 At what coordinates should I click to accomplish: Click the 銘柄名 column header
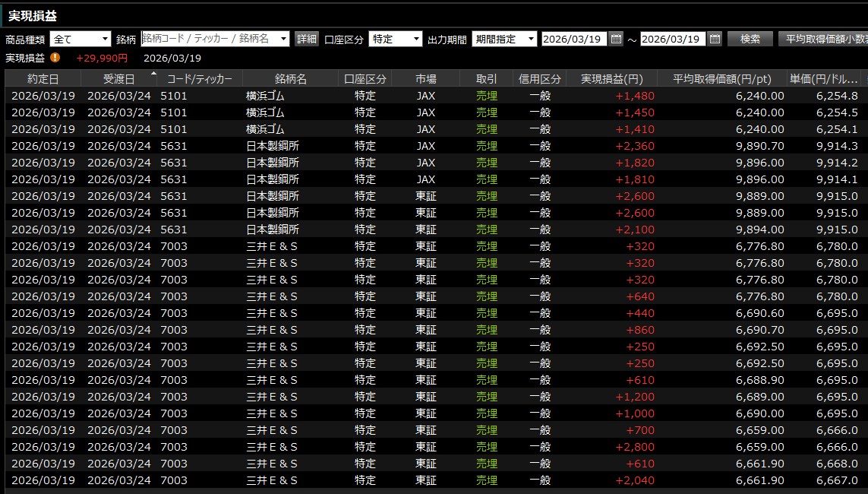290,79
